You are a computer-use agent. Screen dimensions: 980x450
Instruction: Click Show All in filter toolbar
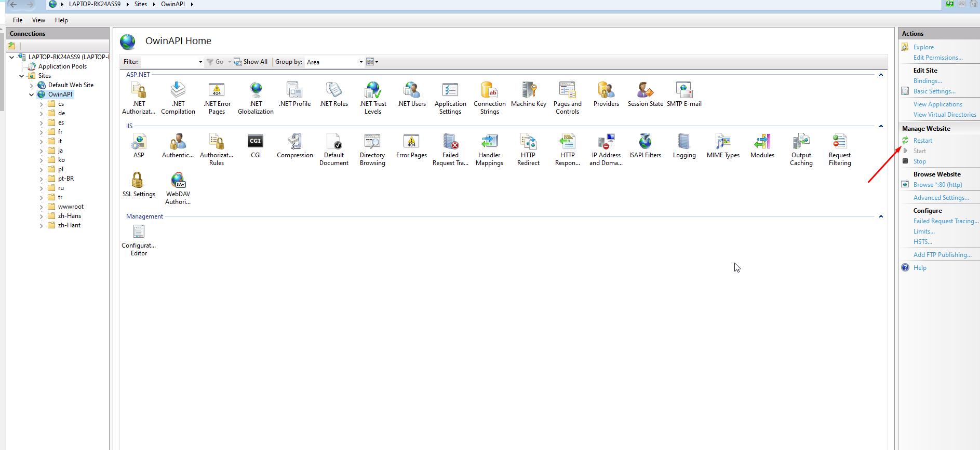click(251, 62)
